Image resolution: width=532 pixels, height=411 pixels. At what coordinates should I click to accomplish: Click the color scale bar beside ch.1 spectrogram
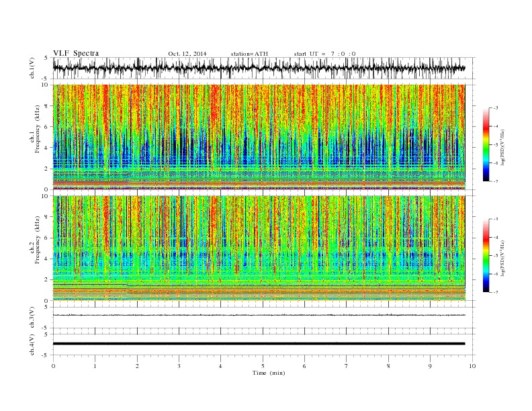(x=486, y=145)
